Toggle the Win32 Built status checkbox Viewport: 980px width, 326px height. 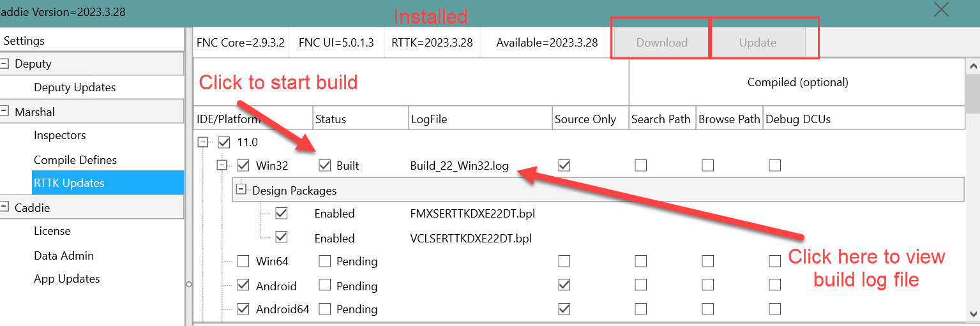click(325, 166)
